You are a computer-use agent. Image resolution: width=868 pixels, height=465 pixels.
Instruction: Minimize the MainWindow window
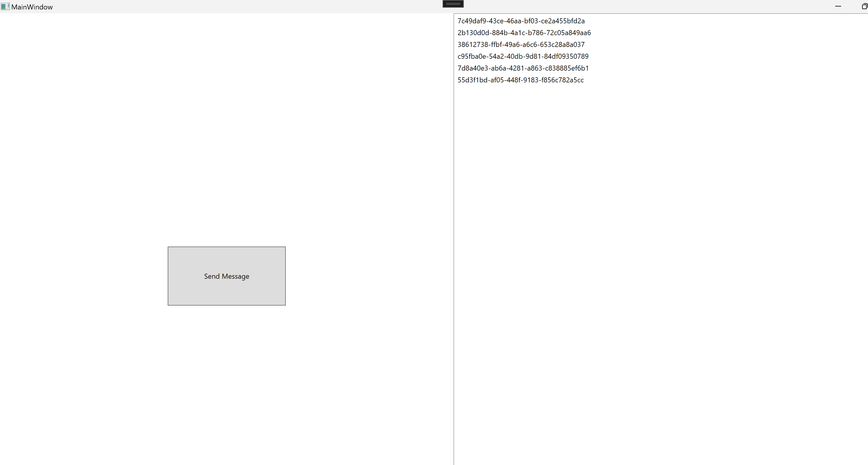click(838, 6)
